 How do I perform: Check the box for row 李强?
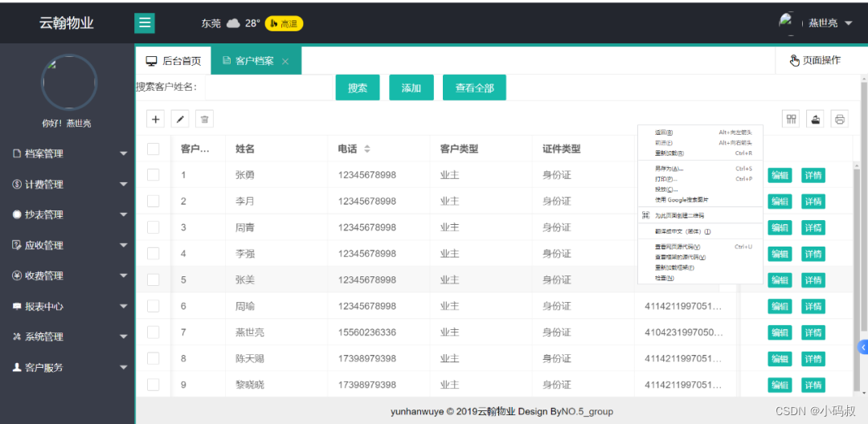tap(154, 254)
